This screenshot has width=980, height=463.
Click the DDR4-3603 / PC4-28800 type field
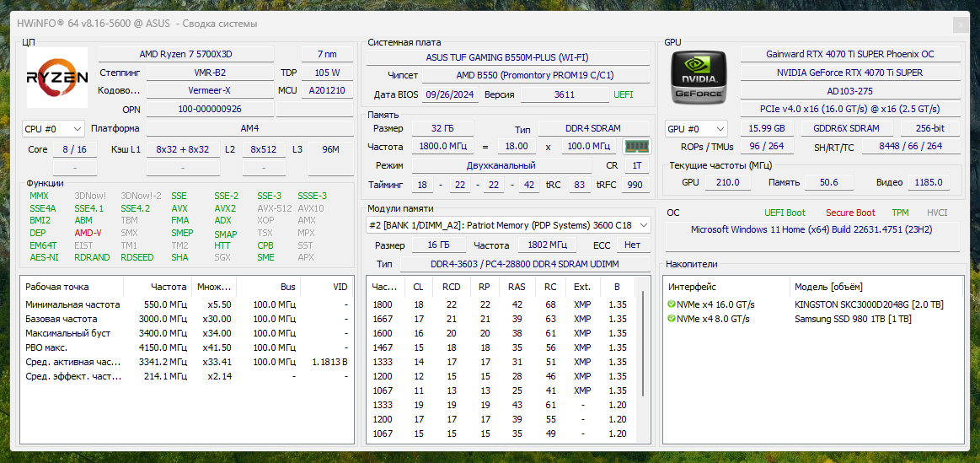click(525, 264)
